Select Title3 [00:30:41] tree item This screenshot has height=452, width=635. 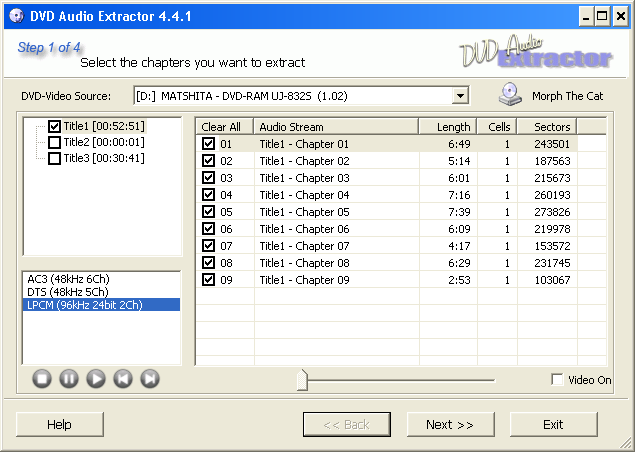(x=104, y=158)
